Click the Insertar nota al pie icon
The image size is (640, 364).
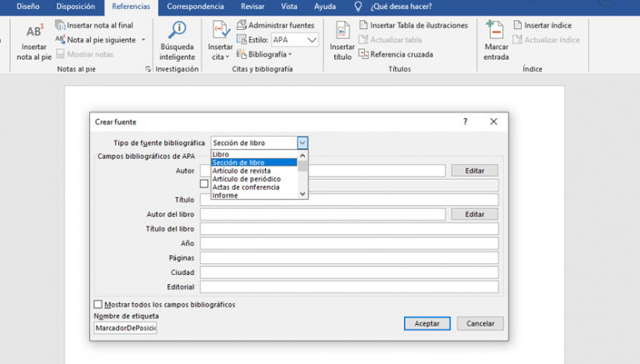pos(34,33)
